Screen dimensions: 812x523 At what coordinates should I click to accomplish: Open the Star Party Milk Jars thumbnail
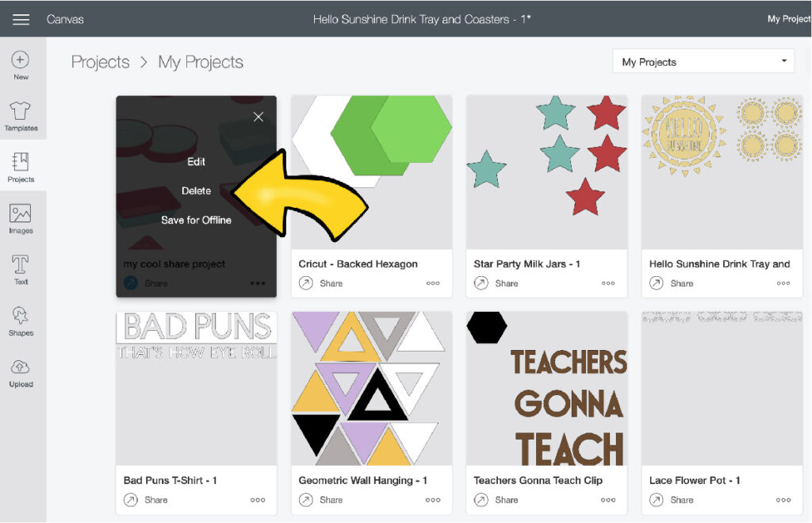[547, 172]
